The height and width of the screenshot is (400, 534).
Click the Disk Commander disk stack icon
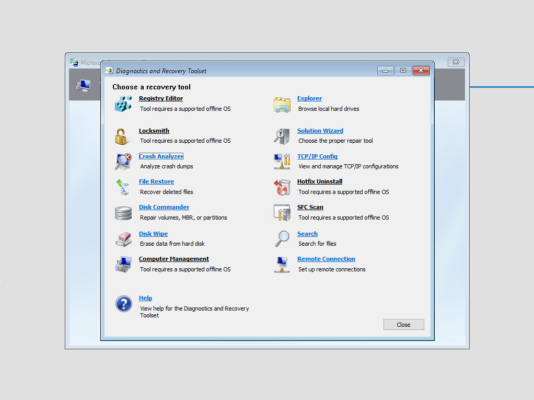pyautogui.click(x=123, y=213)
